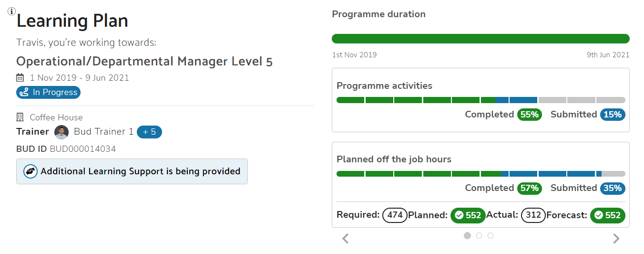Click the In Progress status badge

[49, 93]
